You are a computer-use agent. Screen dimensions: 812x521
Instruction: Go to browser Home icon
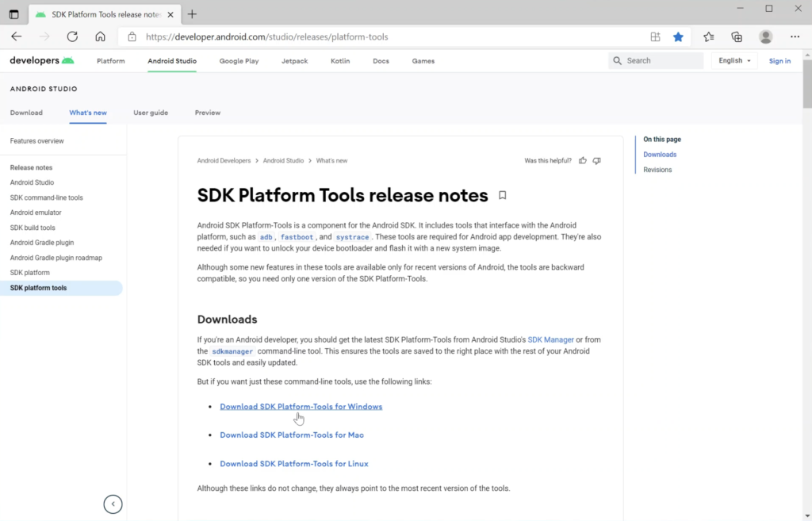(101, 36)
